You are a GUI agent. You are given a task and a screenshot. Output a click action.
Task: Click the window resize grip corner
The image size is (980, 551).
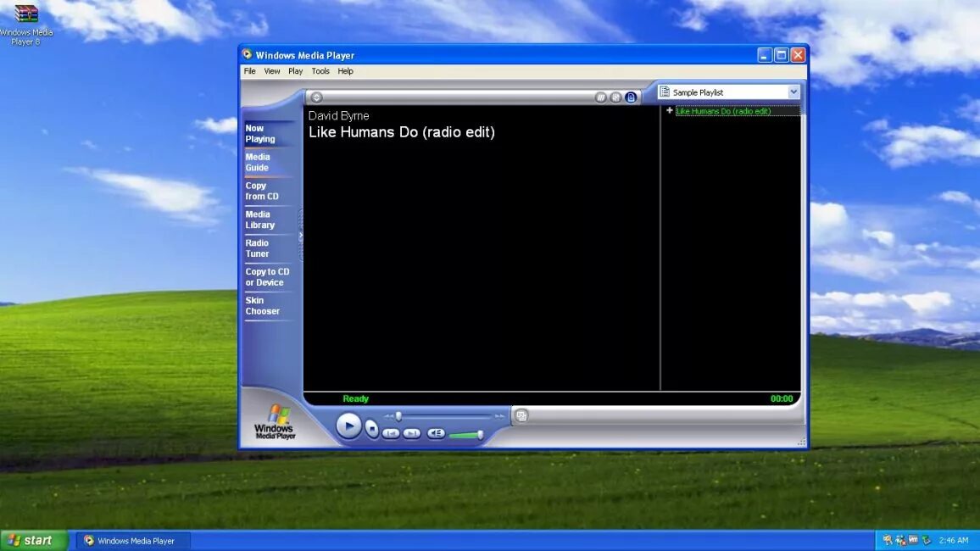point(801,442)
